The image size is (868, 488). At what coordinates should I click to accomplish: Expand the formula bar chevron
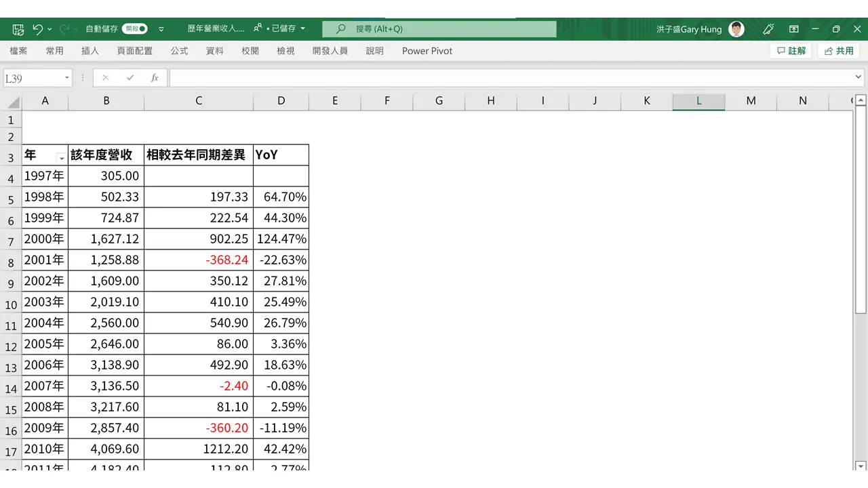click(x=859, y=78)
